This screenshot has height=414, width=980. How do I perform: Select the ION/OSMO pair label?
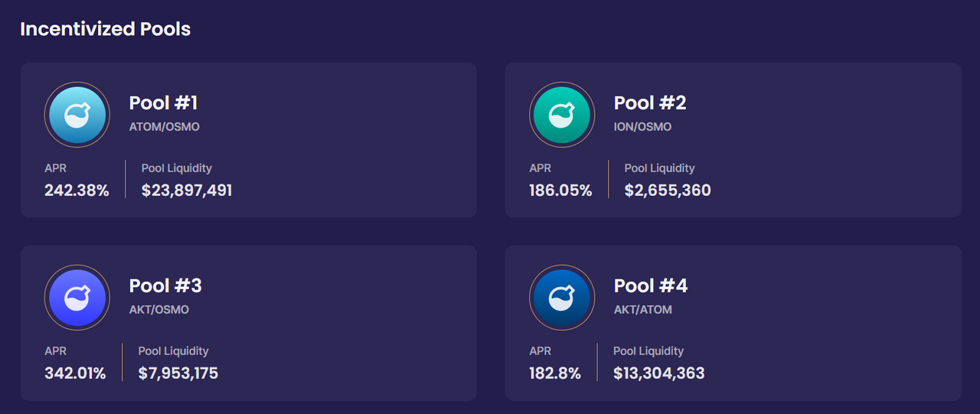[642, 126]
